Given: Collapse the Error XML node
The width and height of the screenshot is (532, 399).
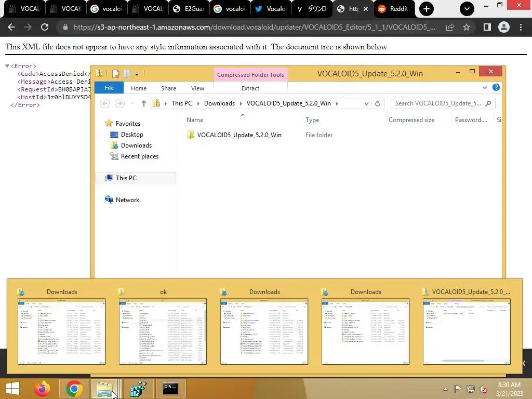Looking at the screenshot, I should (x=7, y=66).
